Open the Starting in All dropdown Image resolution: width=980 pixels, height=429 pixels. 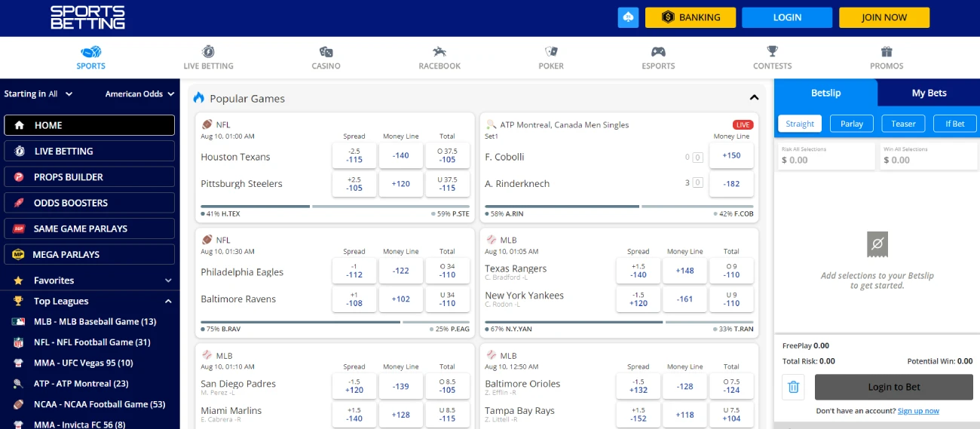38,94
